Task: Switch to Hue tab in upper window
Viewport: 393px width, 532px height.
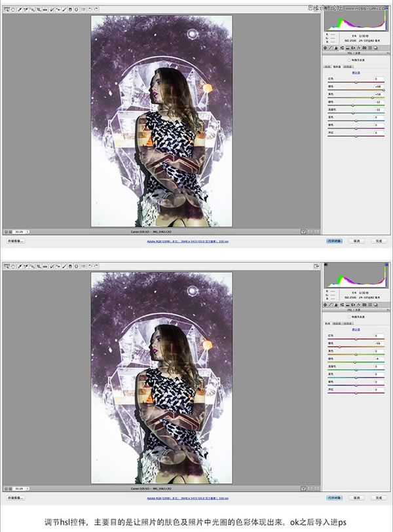Action: [327, 67]
